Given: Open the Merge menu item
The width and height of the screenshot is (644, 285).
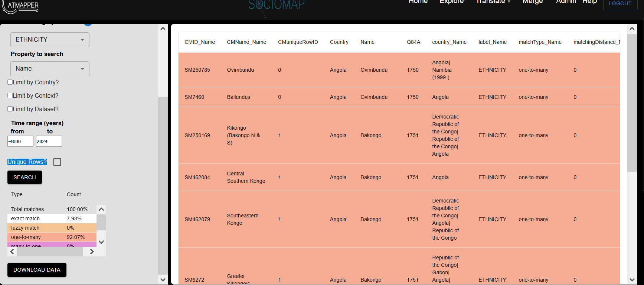Looking at the screenshot, I should 532,2.
